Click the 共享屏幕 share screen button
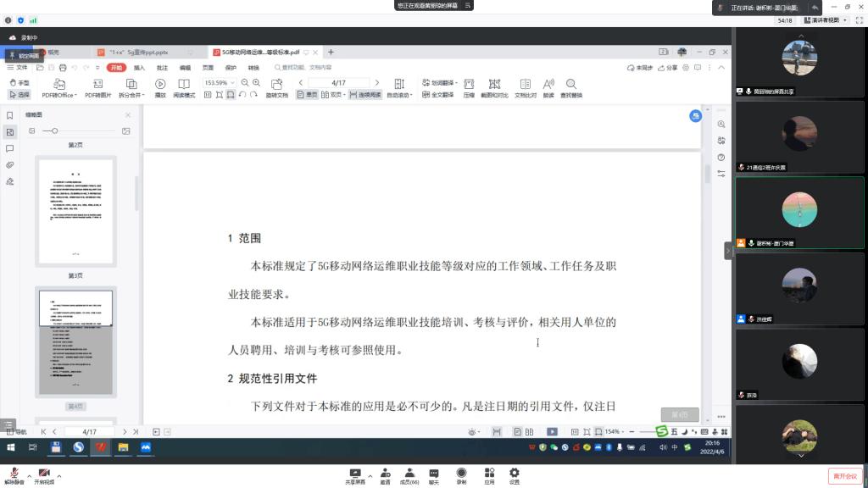The image size is (868, 488). click(355, 476)
